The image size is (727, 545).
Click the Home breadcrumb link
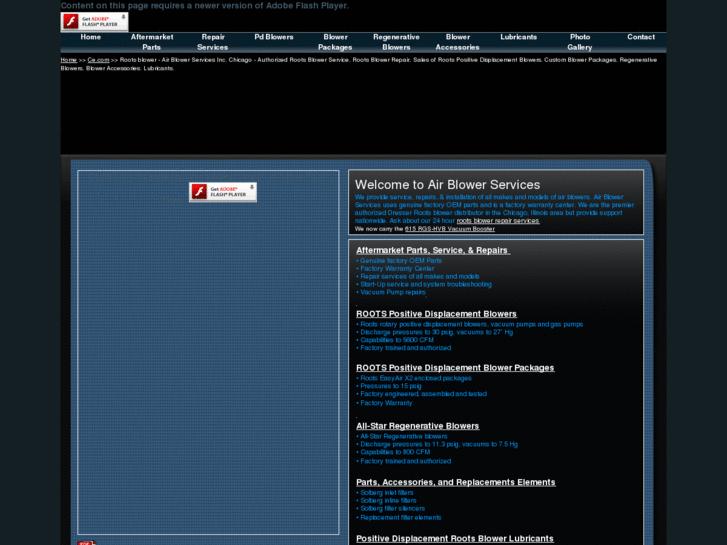[x=69, y=60]
